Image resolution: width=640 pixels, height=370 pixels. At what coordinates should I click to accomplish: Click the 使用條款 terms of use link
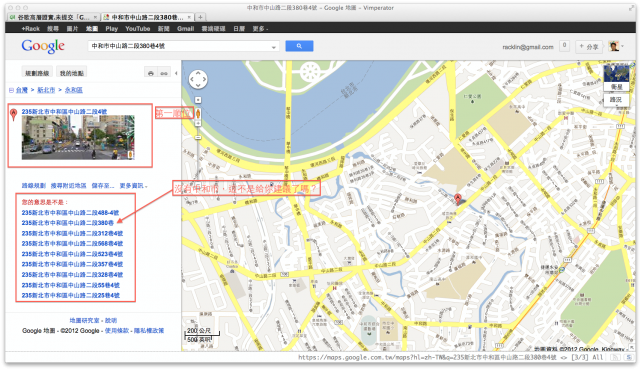pyautogui.click(x=117, y=331)
